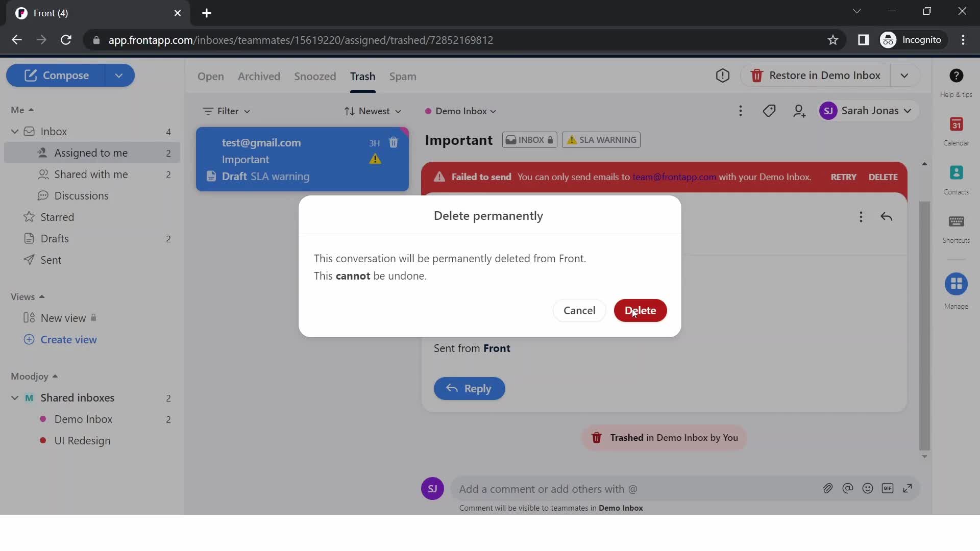Click the assign contact icon

[x=800, y=110]
